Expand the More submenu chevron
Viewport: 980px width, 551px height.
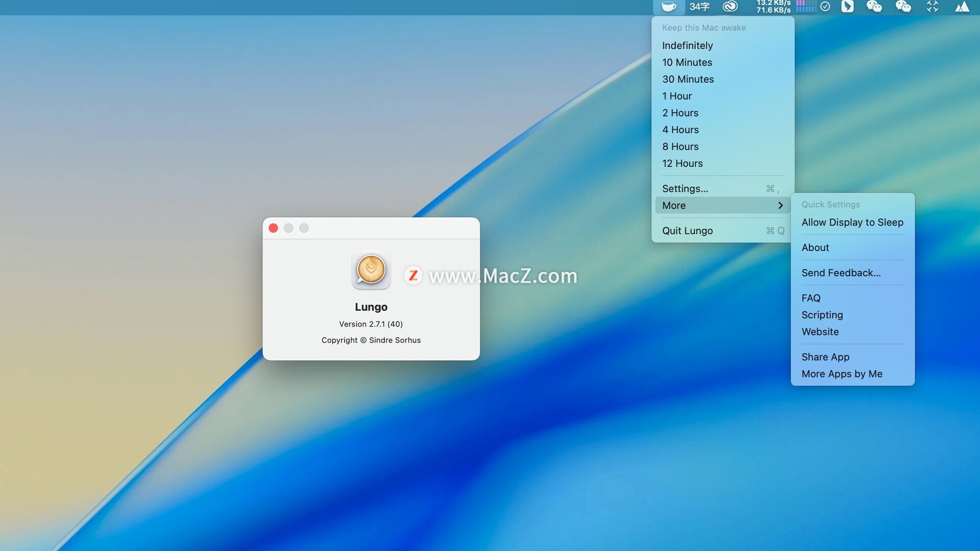[x=780, y=206]
